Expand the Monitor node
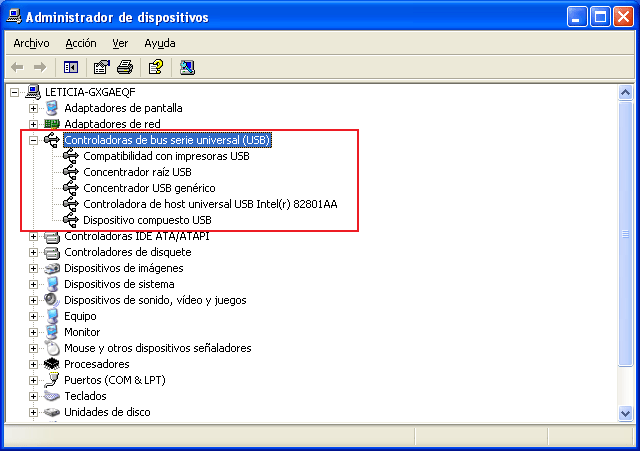640x451 pixels. (x=33, y=332)
